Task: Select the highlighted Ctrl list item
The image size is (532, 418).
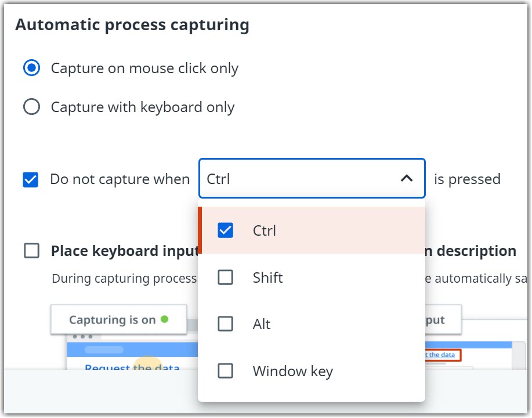Action: click(x=312, y=230)
